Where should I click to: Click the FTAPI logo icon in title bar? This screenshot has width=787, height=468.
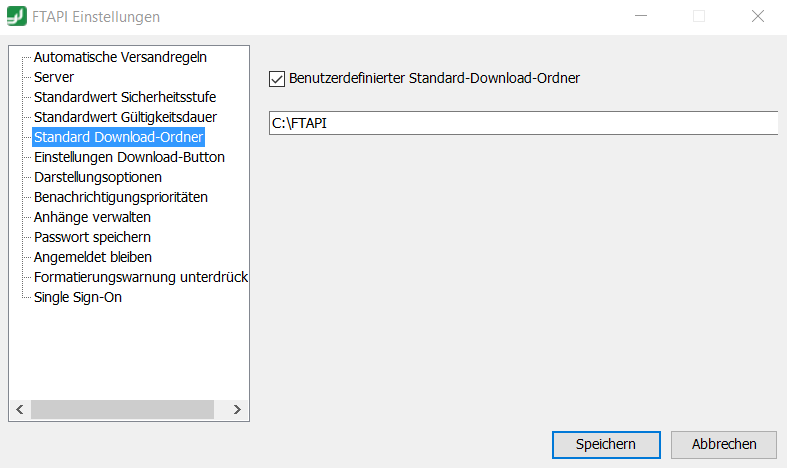17,16
